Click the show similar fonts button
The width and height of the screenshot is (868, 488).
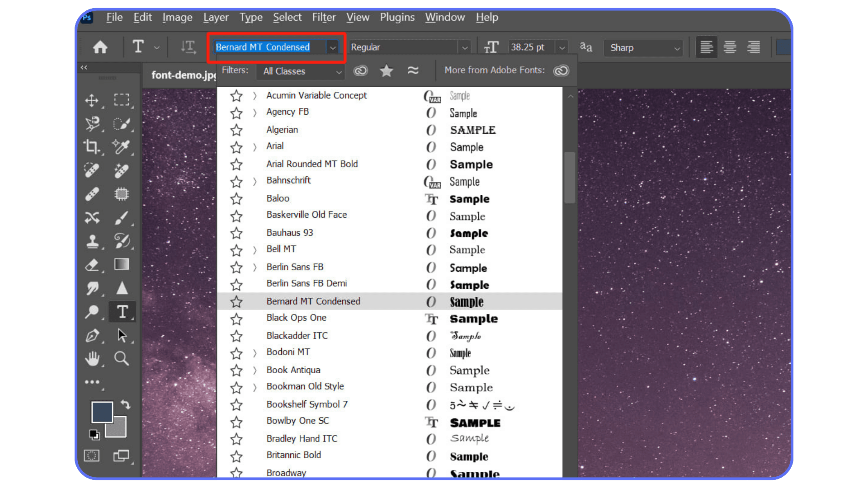pos(412,70)
